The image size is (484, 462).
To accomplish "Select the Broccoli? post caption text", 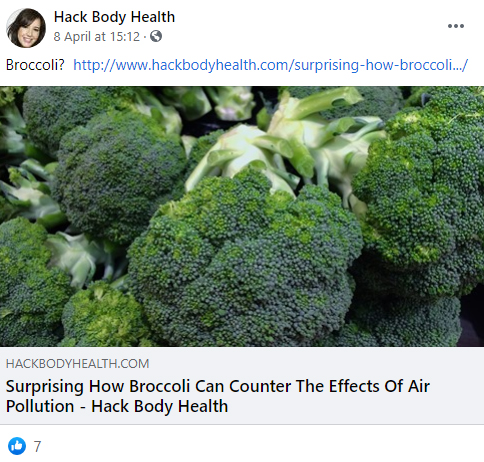I will (x=35, y=65).
